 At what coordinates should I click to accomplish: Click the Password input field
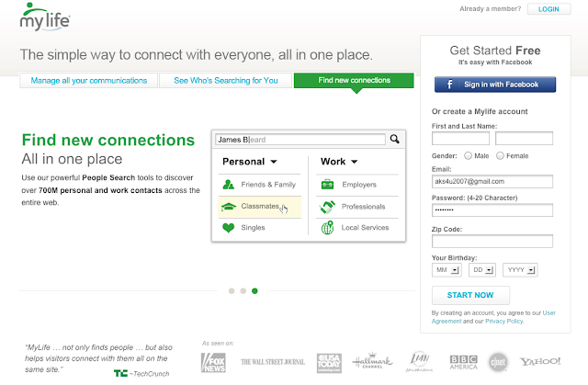492,209
